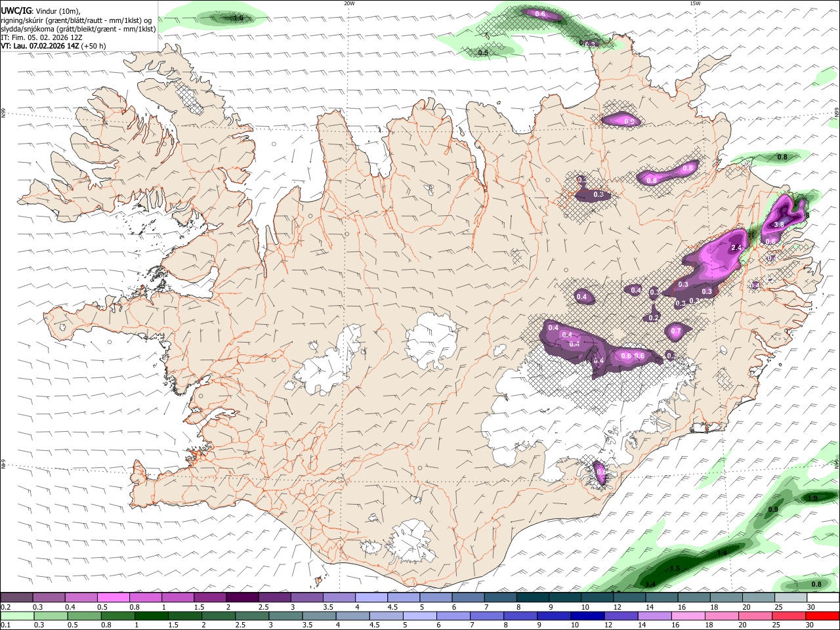Click the 30 label on the top legend row

(x=811, y=607)
